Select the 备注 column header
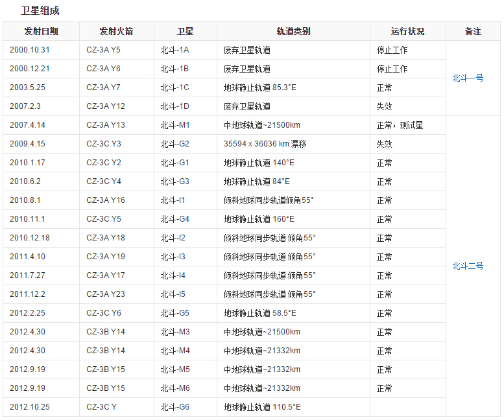The image size is (504, 420). [x=473, y=31]
